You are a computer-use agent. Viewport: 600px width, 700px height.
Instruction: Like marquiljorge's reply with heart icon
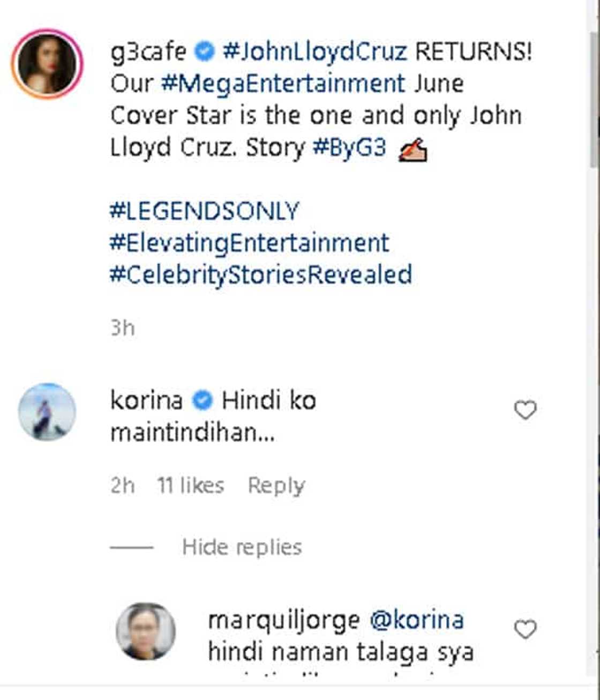click(x=525, y=629)
